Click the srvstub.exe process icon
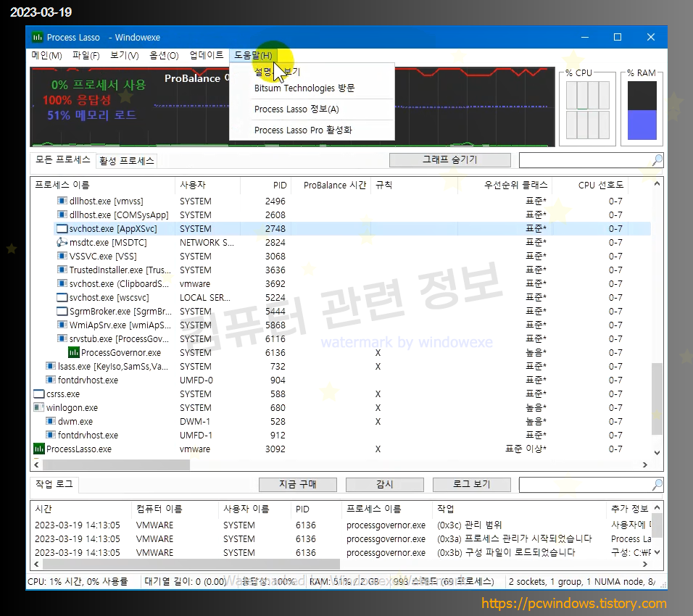 (62, 338)
